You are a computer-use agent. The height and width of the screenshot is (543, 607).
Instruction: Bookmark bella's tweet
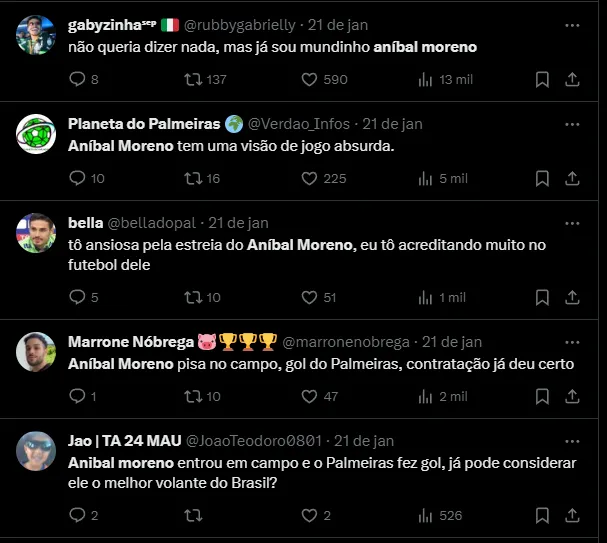[x=542, y=297]
